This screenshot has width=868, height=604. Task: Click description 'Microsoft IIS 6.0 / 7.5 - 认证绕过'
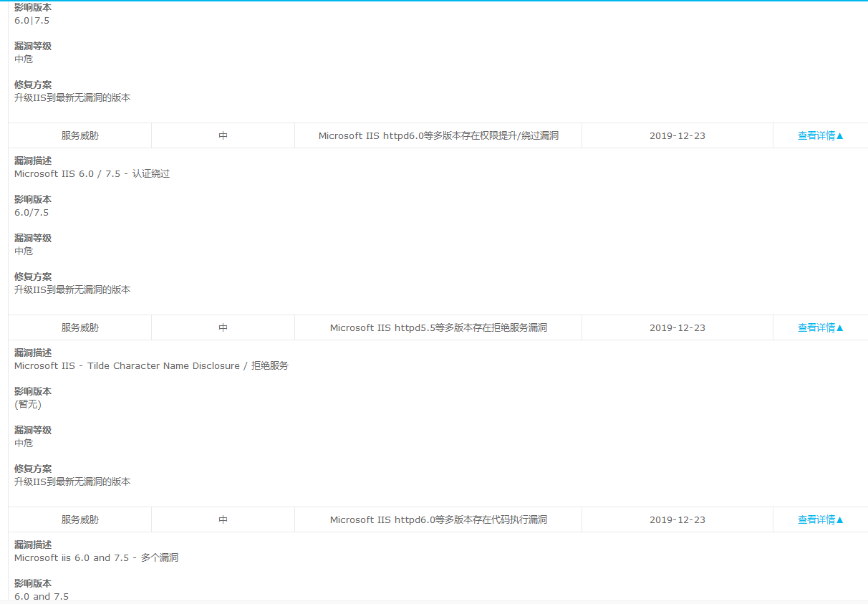click(92, 173)
